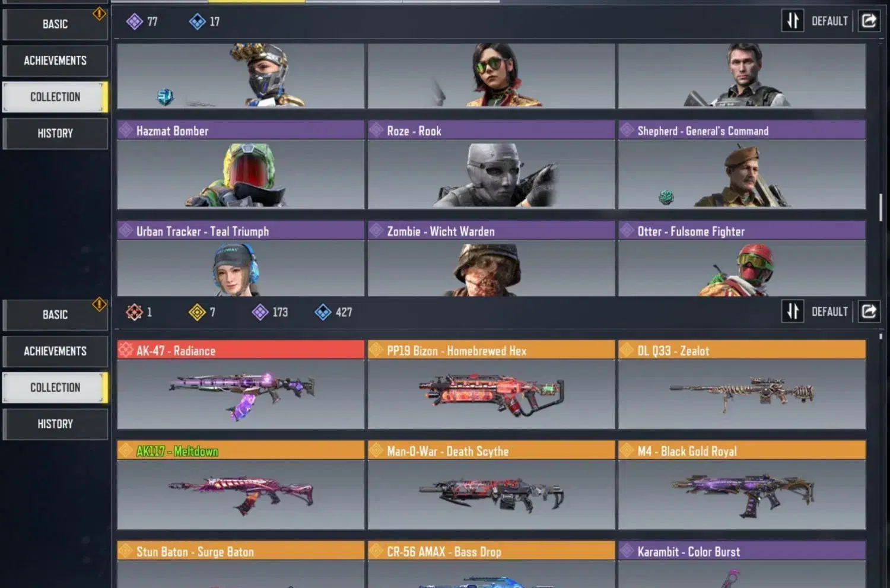Select the Karambit - Color Burst item
Image resolution: width=890 pixels, height=588 pixels.
point(742,564)
